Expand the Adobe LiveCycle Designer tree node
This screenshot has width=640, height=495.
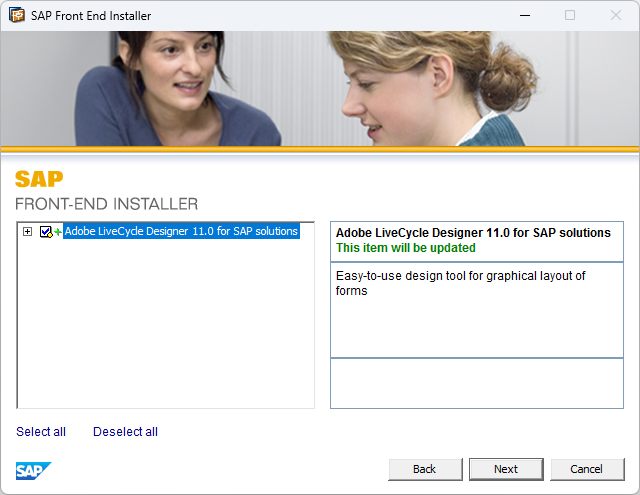tap(28, 232)
